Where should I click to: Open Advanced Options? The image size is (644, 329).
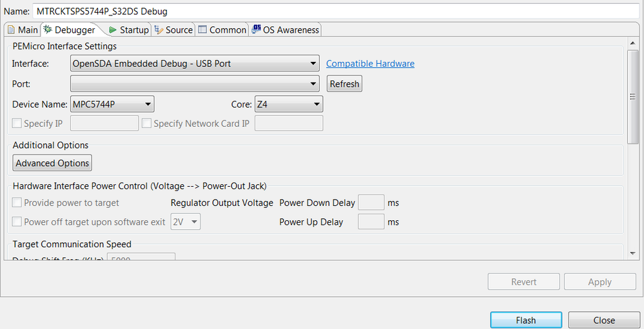point(52,164)
